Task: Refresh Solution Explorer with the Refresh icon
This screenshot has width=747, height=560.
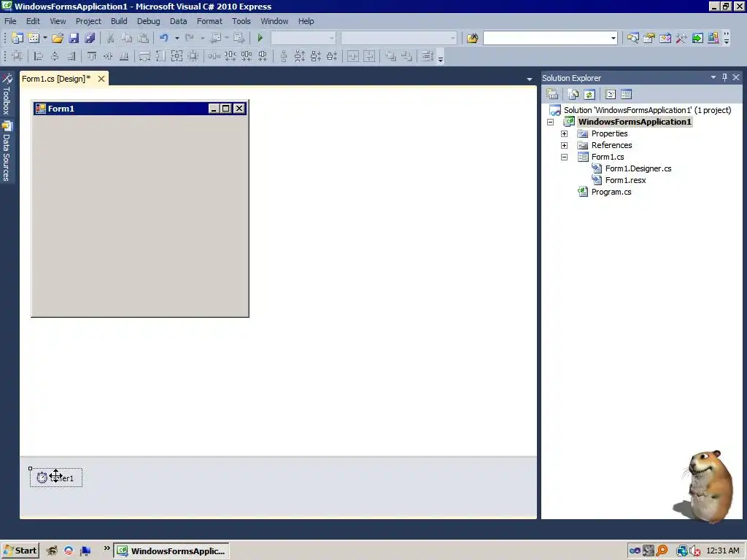Action: 589,94
